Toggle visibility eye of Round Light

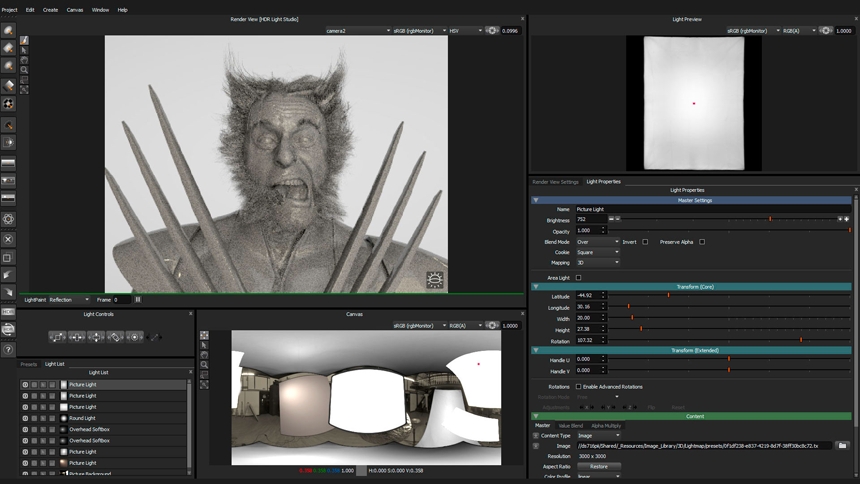click(25, 418)
